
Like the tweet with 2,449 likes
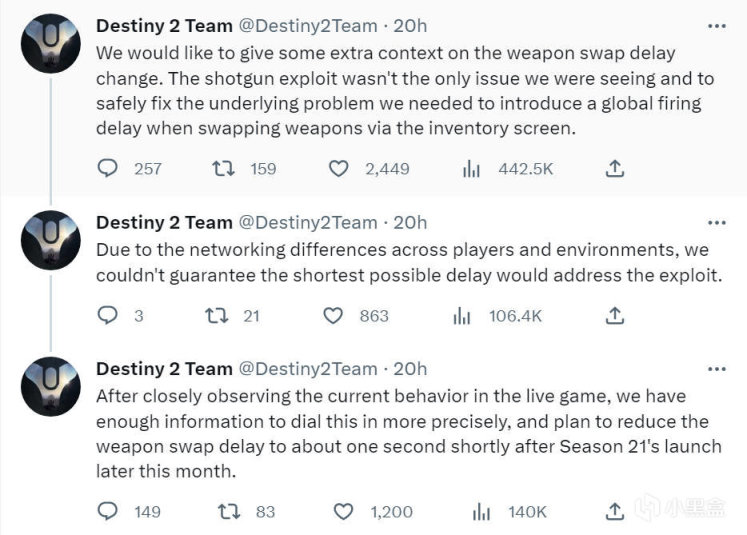point(341,169)
